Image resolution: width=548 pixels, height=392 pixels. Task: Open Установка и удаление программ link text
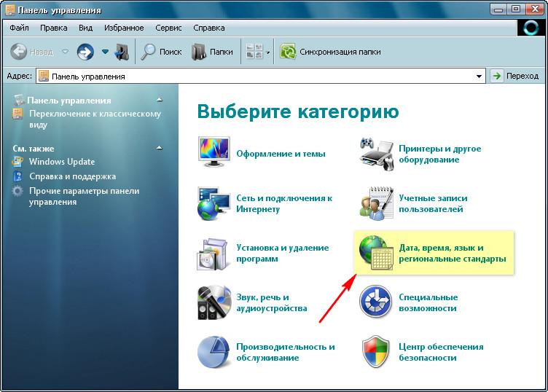coord(283,254)
